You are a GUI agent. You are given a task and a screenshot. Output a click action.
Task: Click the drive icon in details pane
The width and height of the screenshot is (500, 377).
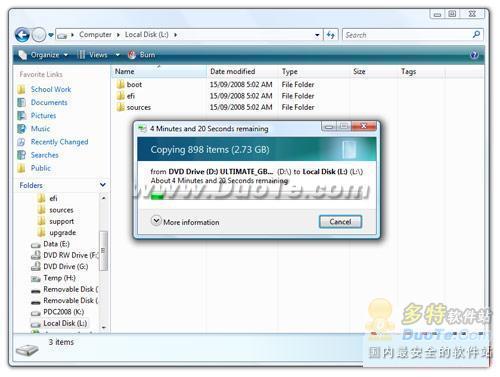27,350
